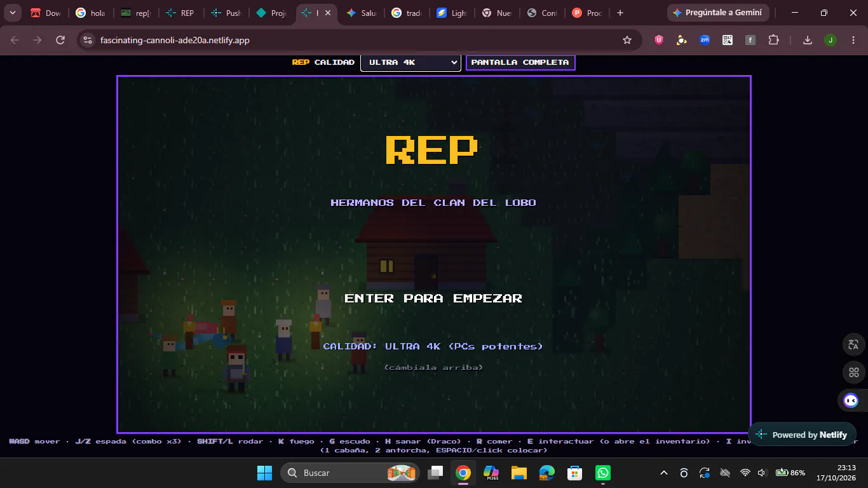Screen dimensions: 868x488
Task: Open the Chrome three-dot menu
Action: click(x=852, y=40)
